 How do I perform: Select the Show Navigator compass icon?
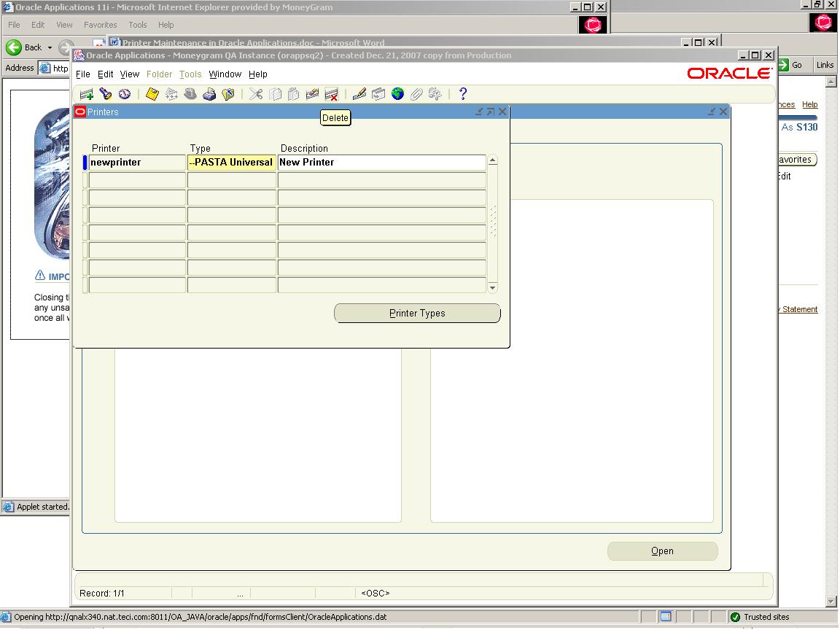pos(122,94)
